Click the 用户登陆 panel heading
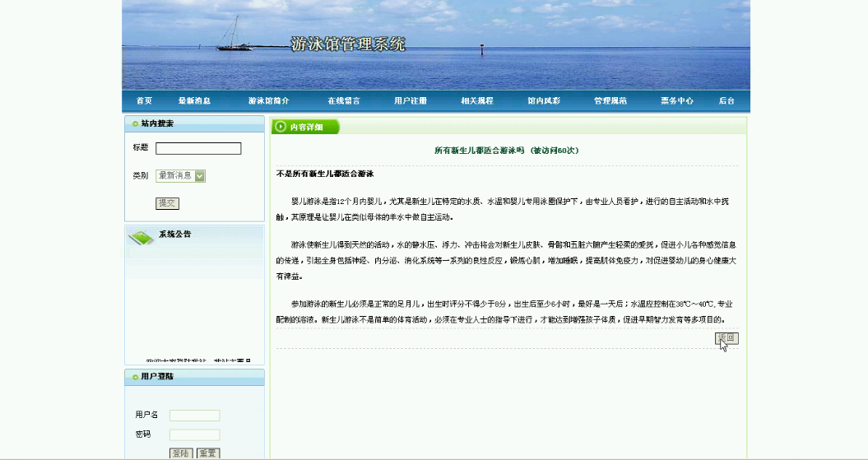Viewport: 868px width, 460px height. 157,376
